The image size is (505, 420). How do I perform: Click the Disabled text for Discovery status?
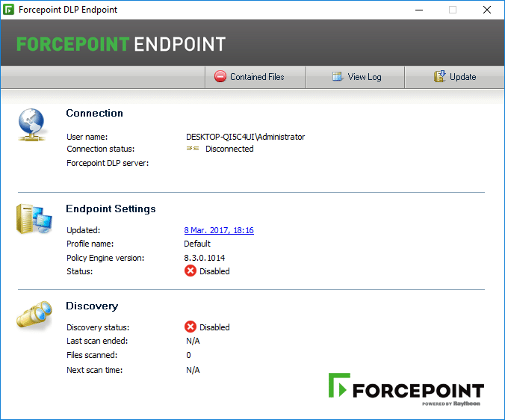click(x=214, y=327)
